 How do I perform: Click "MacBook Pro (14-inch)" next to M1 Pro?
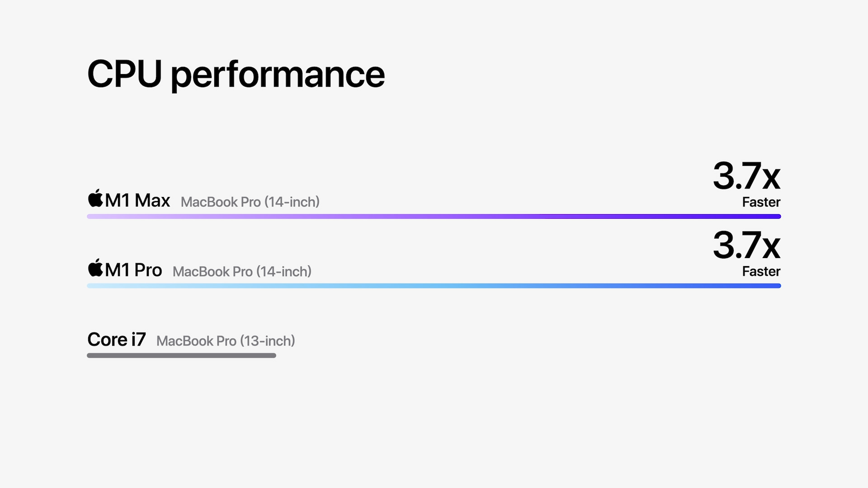point(242,272)
